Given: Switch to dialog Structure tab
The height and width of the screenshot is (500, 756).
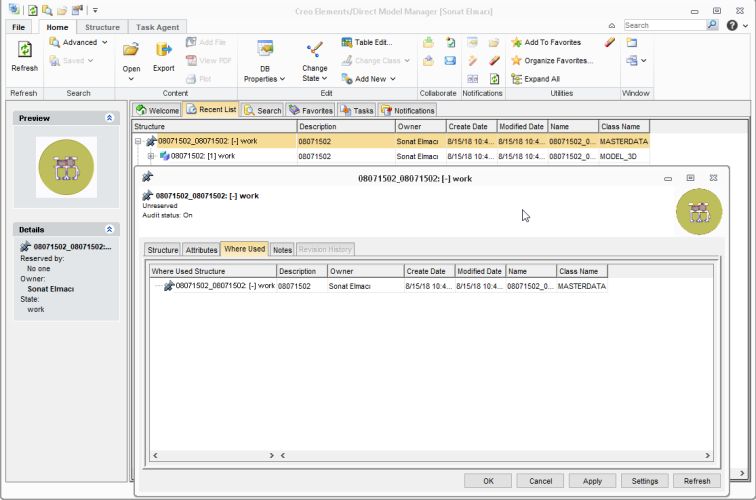Looking at the screenshot, I should point(162,250).
